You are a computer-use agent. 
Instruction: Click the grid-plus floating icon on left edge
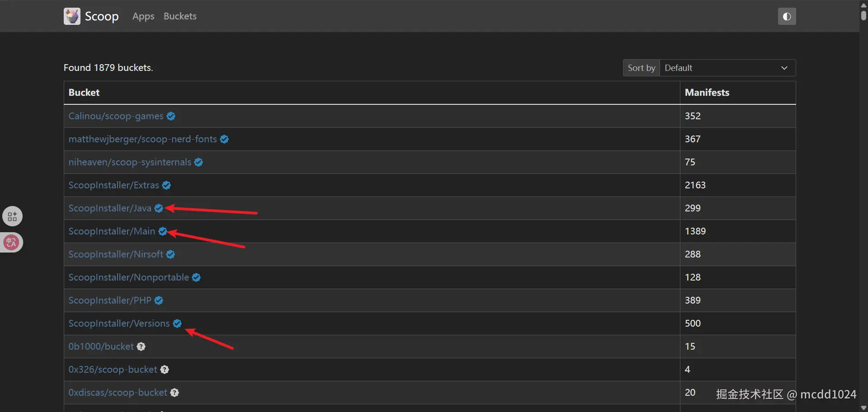tap(12, 216)
